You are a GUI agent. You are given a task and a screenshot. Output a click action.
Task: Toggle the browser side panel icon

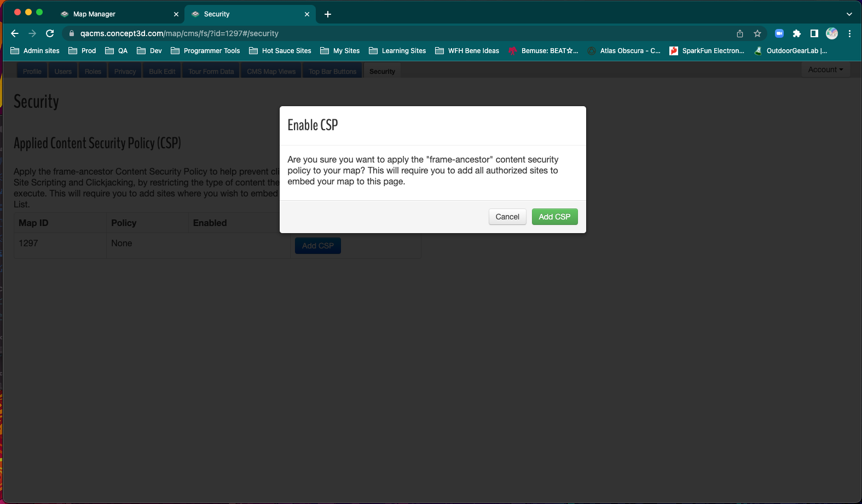coord(814,33)
